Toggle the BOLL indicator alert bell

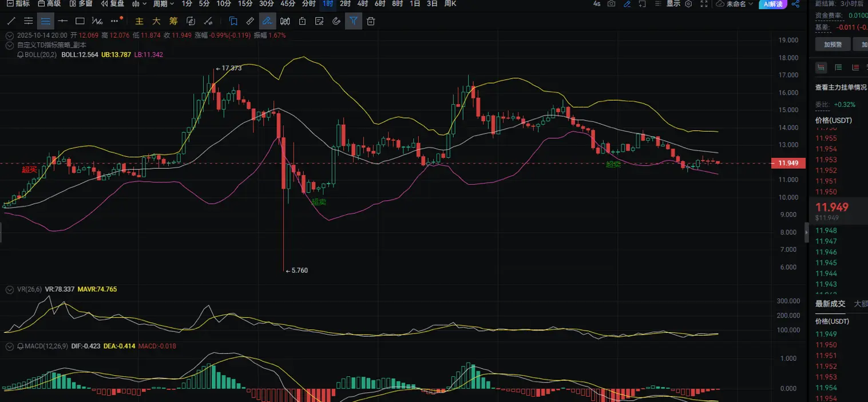pyautogui.click(x=21, y=55)
